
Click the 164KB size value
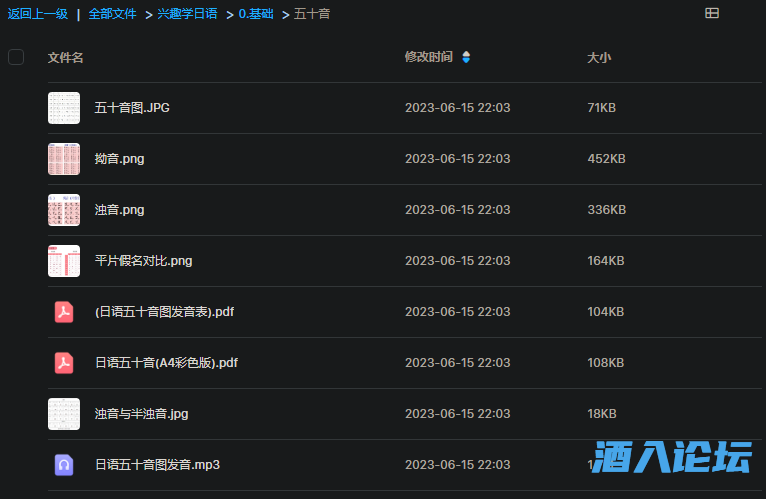coord(606,261)
